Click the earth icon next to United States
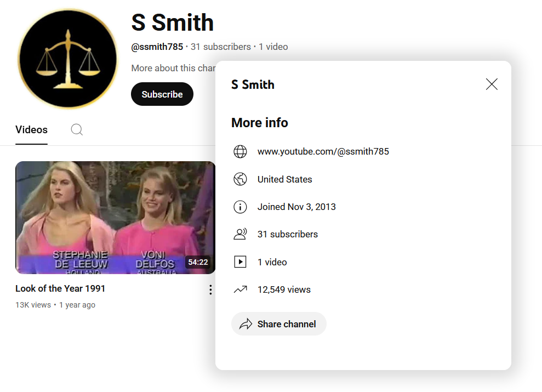Viewport: 542px width, 392px height. (240, 179)
